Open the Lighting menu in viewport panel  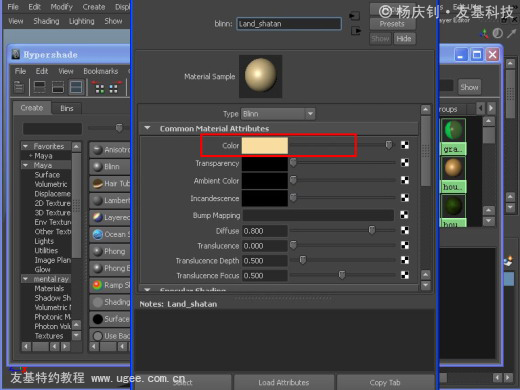coord(82,21)
